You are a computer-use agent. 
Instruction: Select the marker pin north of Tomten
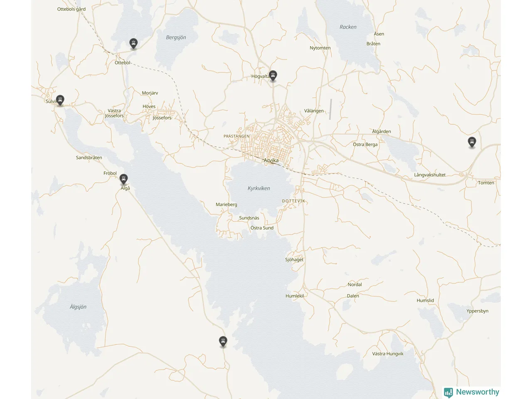472,142
